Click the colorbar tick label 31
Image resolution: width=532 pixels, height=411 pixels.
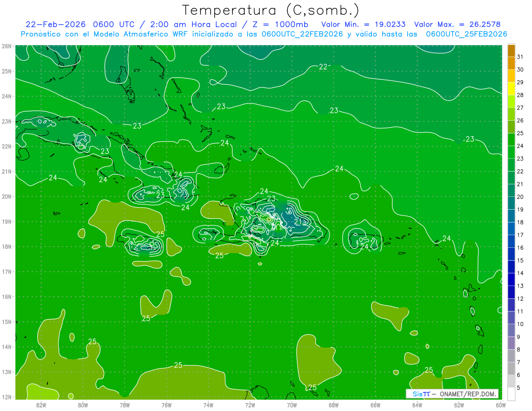pyautogui.click(x=520, y=57)
